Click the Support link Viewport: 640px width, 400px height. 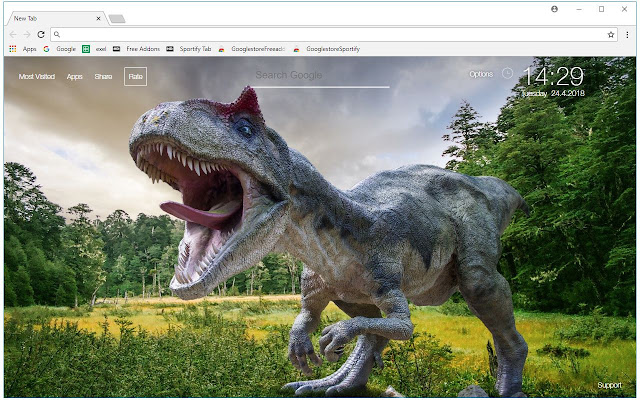click(x=609, y=385)
